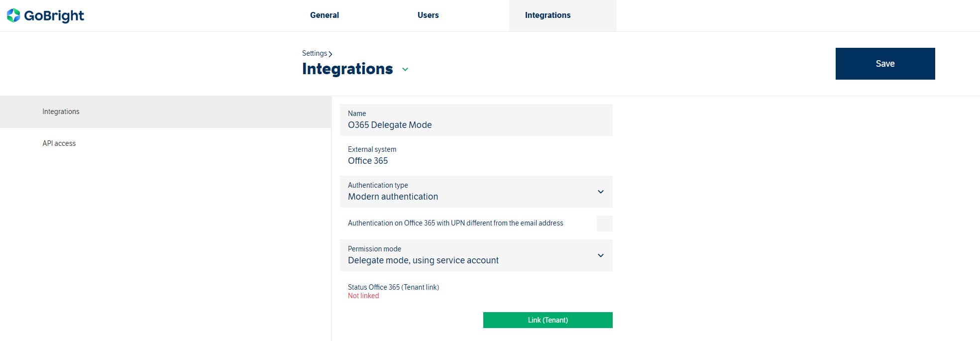The image size is (980, 341).
Task: Click the UPN different from email label
Action: 455,223
